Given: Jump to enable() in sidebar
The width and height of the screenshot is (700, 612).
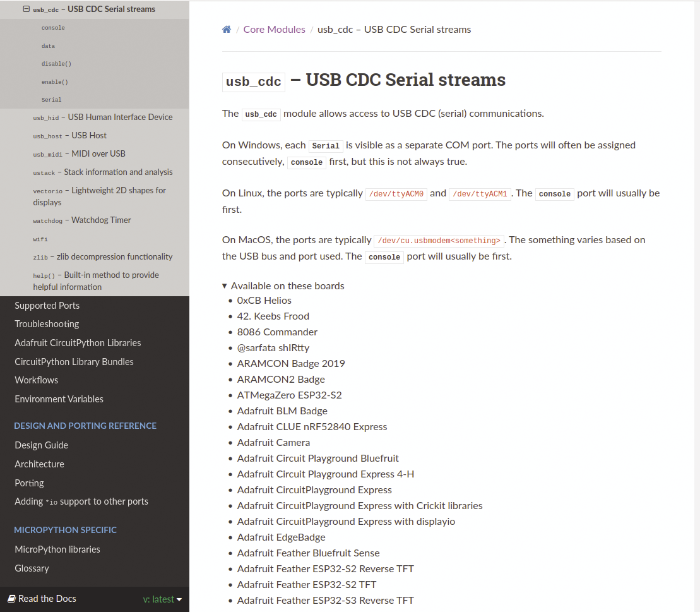Looking at the screenshot, I should [54, 82].
